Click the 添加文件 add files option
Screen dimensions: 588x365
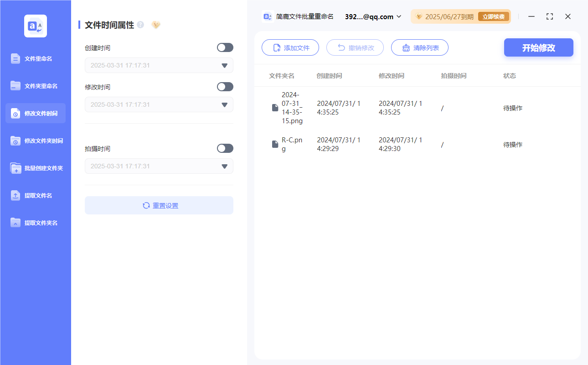(290, 47)
